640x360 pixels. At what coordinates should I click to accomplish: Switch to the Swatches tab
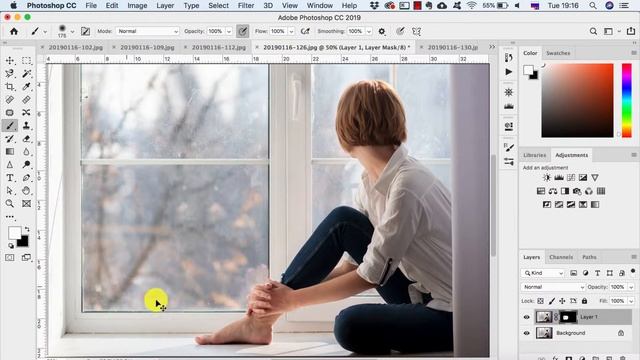pyautogui.click(x=558, y=53)
